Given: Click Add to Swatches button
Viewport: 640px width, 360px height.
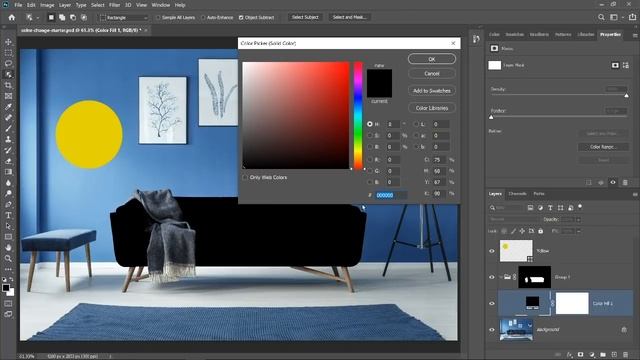Looking at the screenshot, I should point(432,91).
